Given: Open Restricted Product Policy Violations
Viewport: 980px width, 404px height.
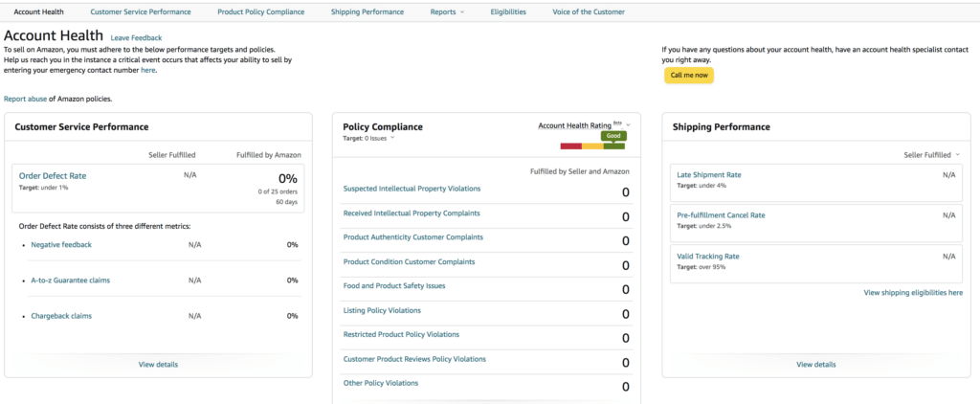Looking at the screenshot, I should [401, 334].
